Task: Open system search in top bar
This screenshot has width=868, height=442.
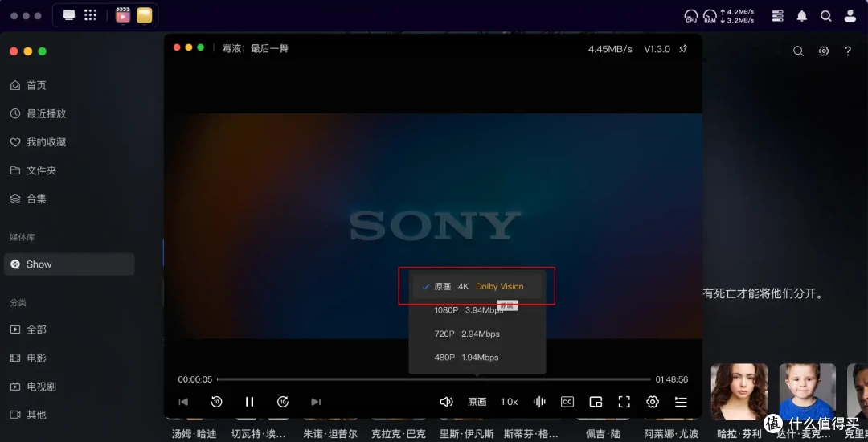Action: 826,16
